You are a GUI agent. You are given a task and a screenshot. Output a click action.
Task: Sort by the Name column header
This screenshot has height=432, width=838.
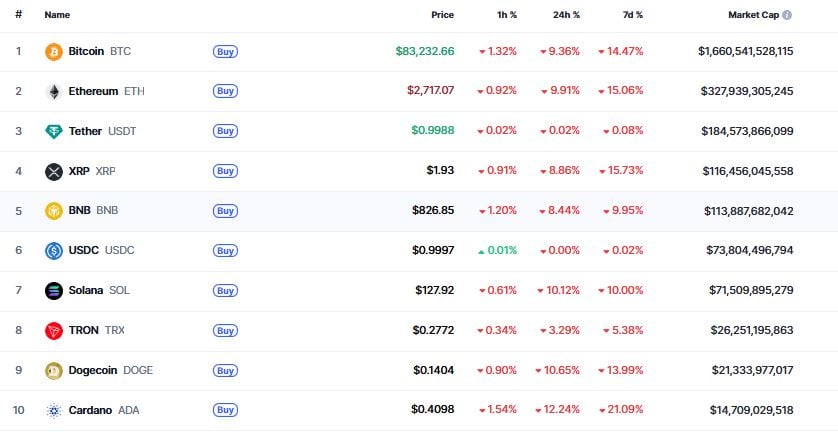point(57,15)
